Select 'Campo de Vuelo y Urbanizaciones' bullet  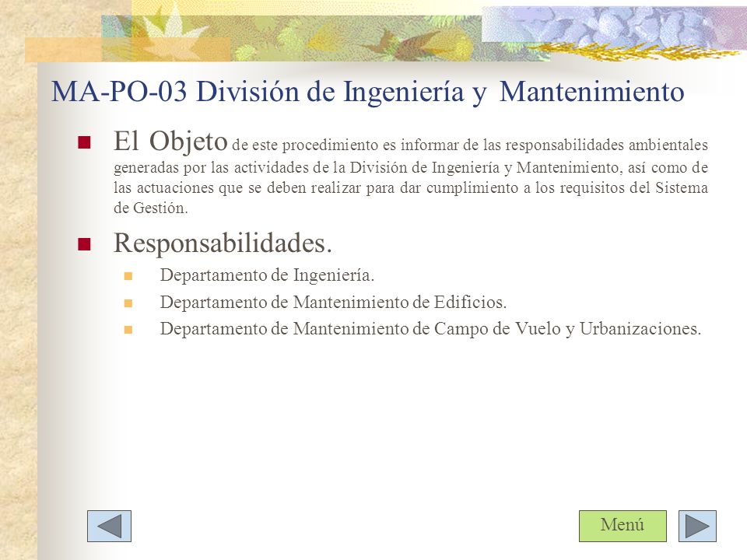[x=430, y=329]
